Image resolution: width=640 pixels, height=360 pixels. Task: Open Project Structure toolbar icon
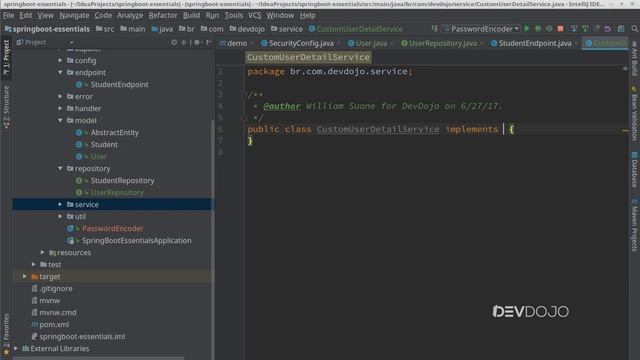[621, 29]
